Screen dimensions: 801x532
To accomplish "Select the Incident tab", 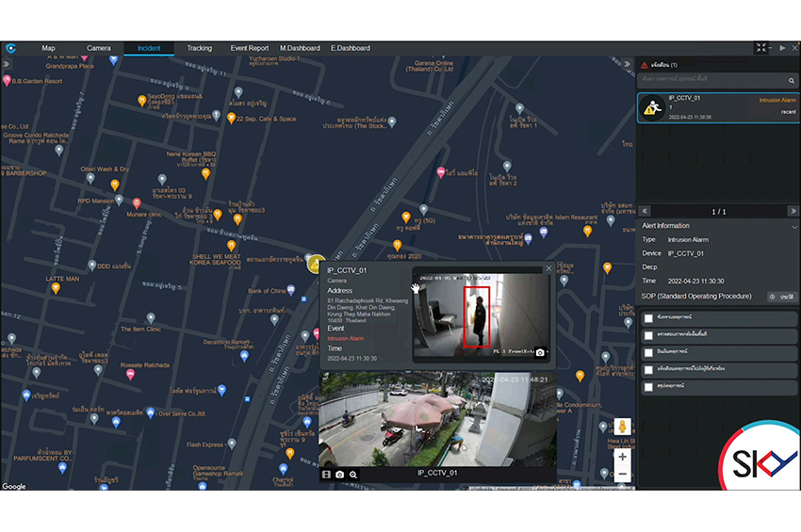I will pos(149,48).
